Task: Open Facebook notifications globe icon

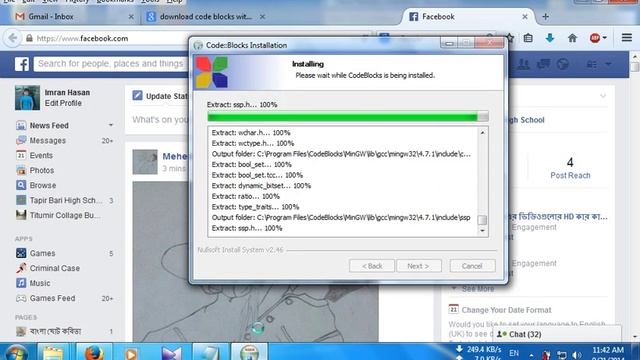Action: [563, 64]
